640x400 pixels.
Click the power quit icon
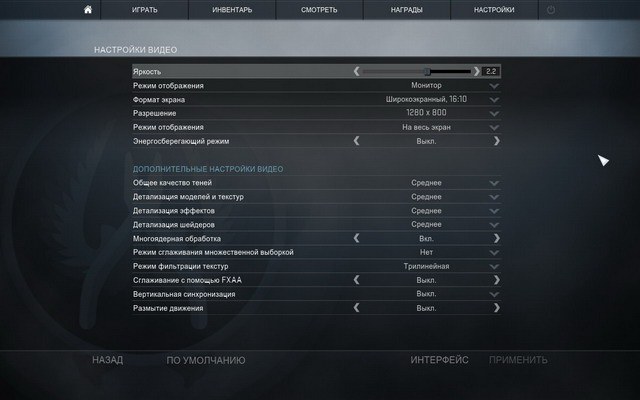[551, 10]
